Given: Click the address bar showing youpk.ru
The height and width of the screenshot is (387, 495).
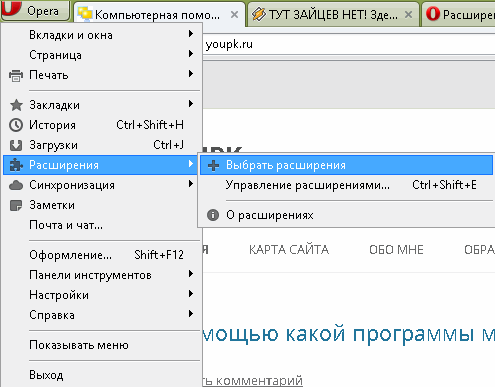Looking at the screenshot, I should click(x=348, y=44).
